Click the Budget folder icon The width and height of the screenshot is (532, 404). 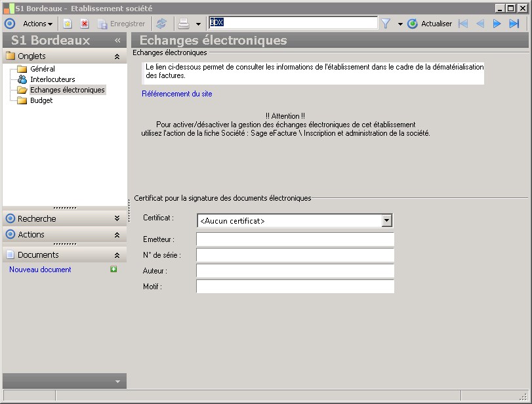22,100
